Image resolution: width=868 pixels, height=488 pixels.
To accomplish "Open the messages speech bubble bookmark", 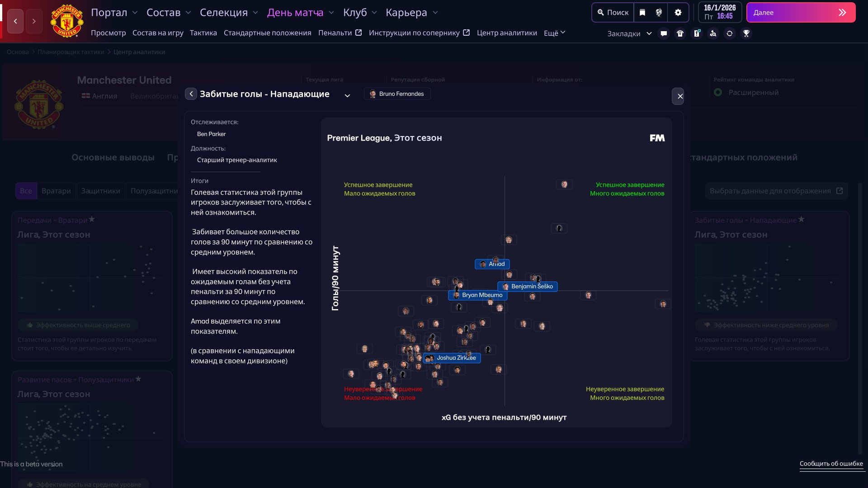I will click(664, 33).
